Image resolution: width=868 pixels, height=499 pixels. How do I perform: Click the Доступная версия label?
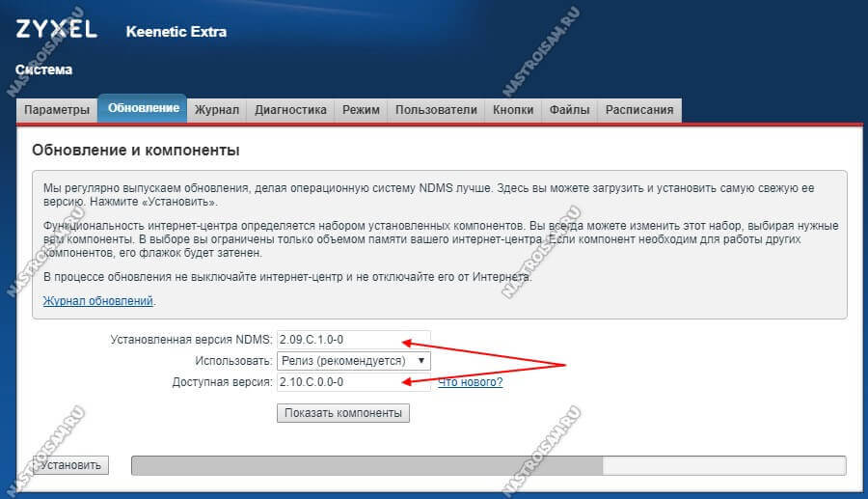pyautogui.click(x=222, y=382)
